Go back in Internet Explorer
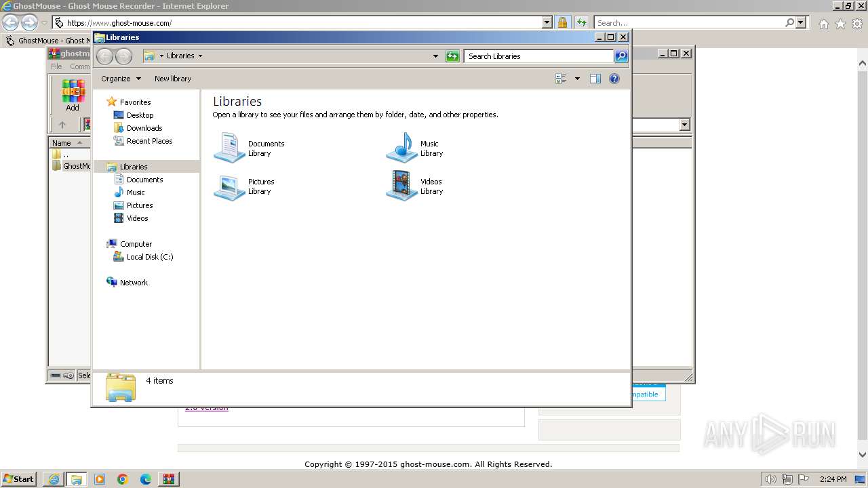 pos(10,22)
